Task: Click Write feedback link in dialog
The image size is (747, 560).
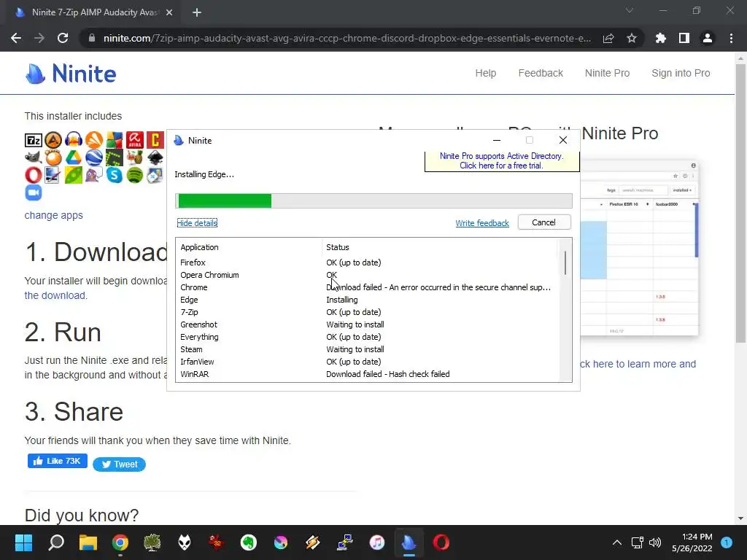Action: [481, 223]
